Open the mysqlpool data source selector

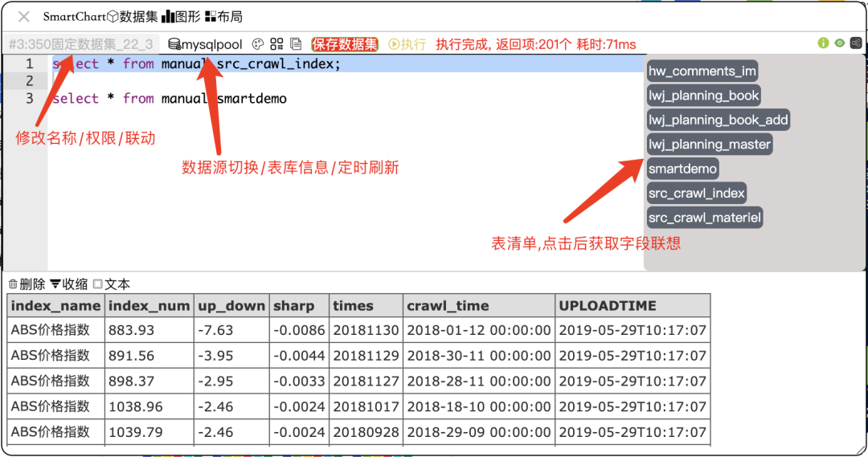tap(206, 44)
